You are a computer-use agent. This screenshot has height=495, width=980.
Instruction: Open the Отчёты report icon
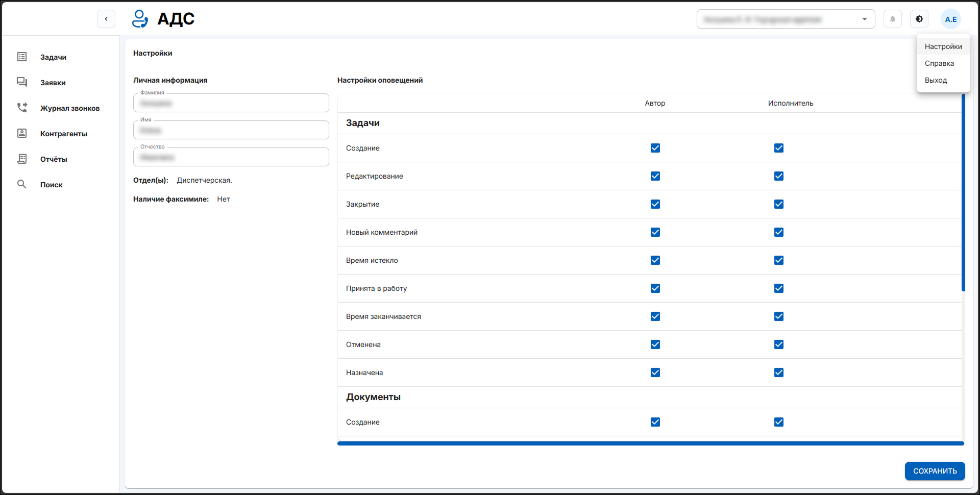point(22,159)
